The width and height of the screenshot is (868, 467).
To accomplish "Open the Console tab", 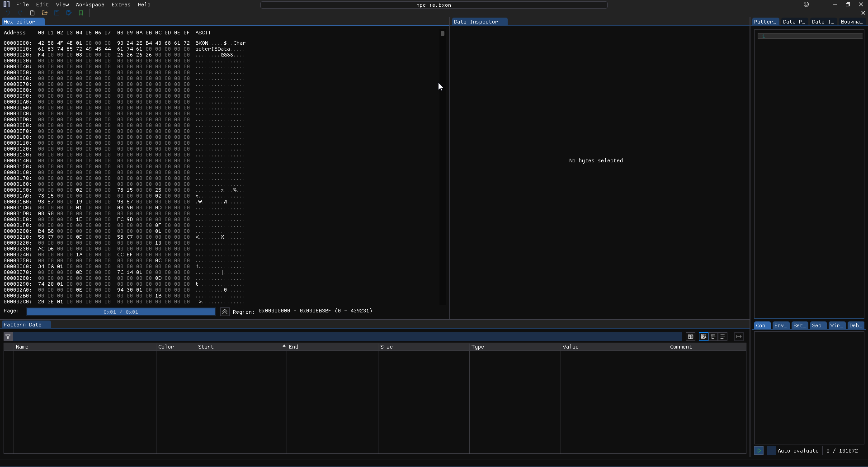I will click(762, 325).
